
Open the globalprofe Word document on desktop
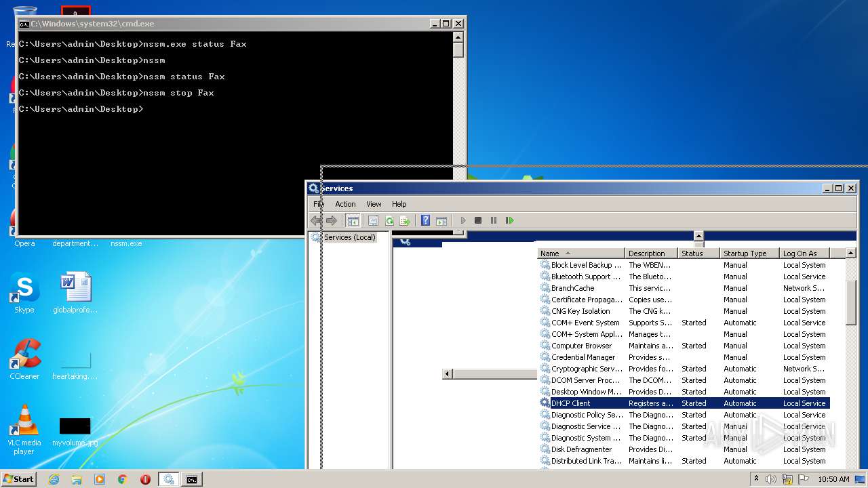(x=75, y=293)
